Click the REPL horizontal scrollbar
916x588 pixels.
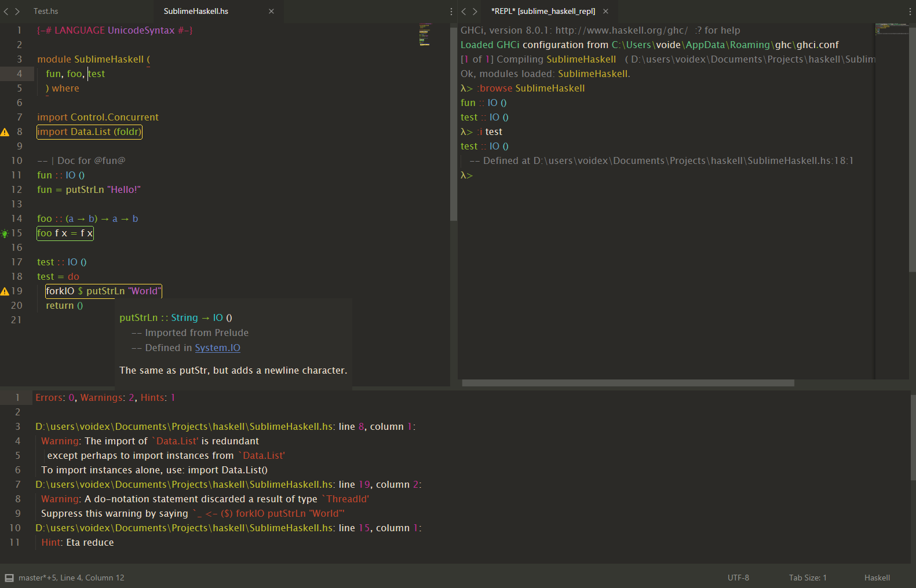coord(628,383)
